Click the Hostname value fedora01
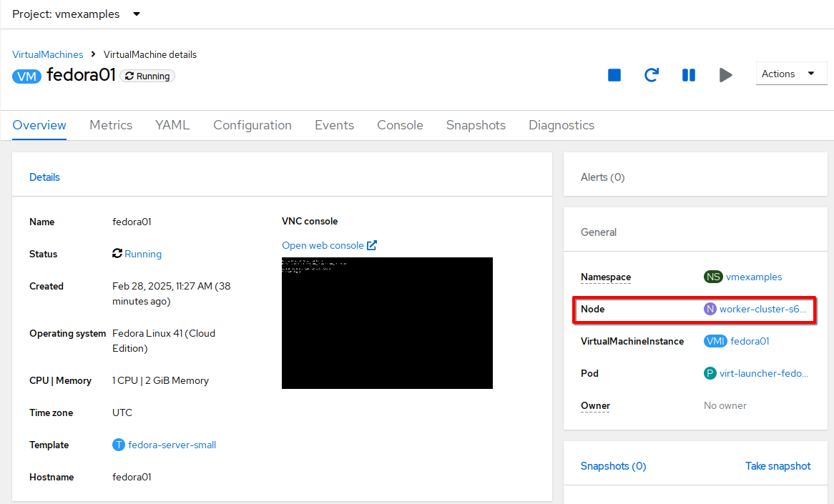The height and width of the screenshot is (504, 834). [x=132, y=477]
